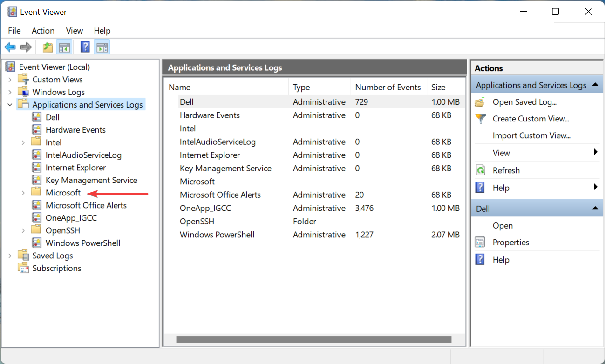Expand the Windows Logs tree node
The image size is (605, 364).
coord(10,92)
